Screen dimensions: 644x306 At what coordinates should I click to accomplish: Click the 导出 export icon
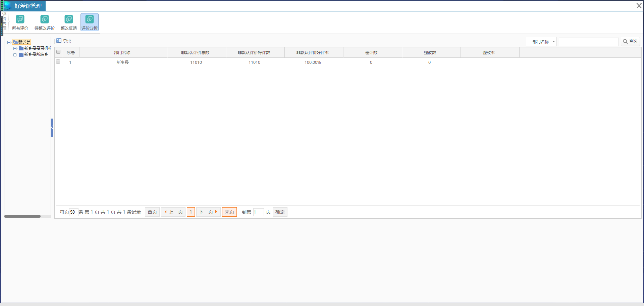point(59,41)
